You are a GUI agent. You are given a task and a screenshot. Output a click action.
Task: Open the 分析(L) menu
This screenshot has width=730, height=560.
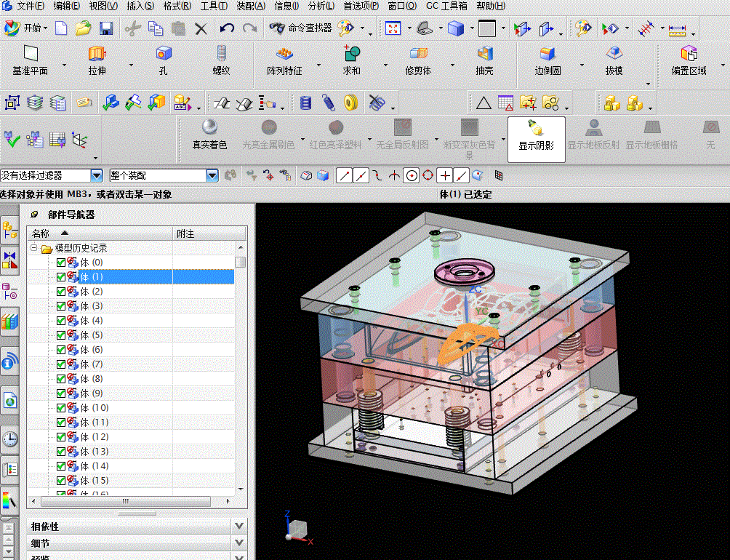click(x=321, y=6)
